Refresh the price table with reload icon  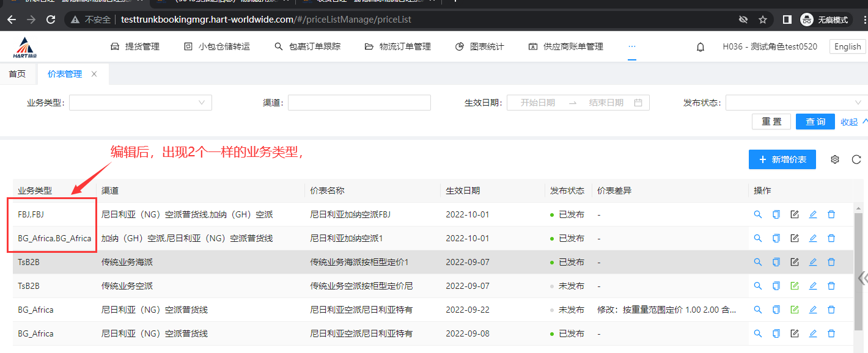856,159
